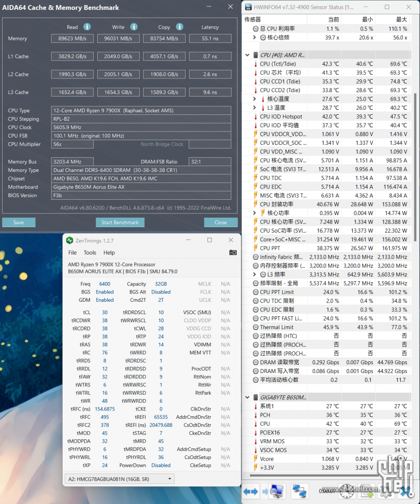Click the monitor with magnifier button in HWiNFO
The image size is (420, 504).
pos(276,492)
